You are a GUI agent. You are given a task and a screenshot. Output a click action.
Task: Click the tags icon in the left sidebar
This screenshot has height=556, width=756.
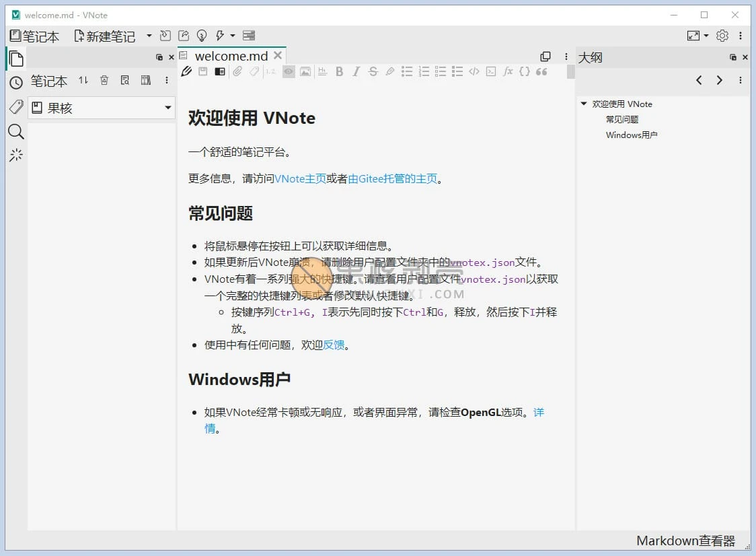pos(15,106)
